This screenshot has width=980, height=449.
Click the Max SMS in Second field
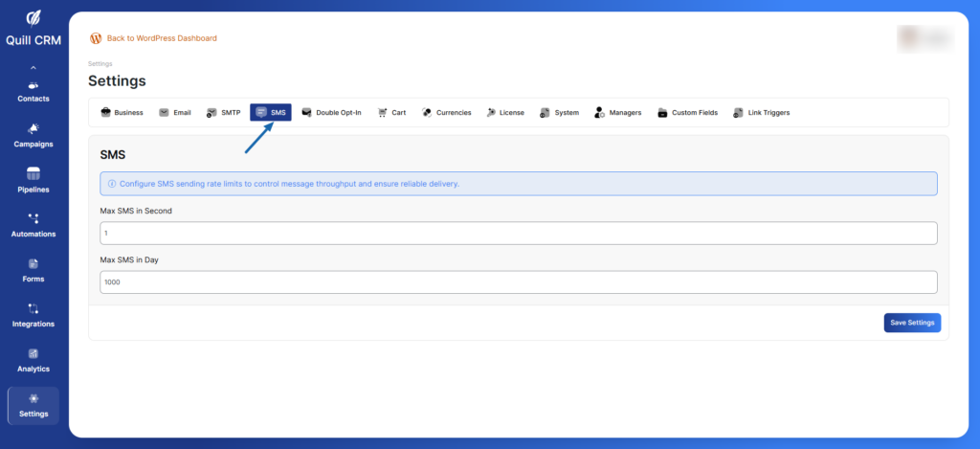(518, 234)
